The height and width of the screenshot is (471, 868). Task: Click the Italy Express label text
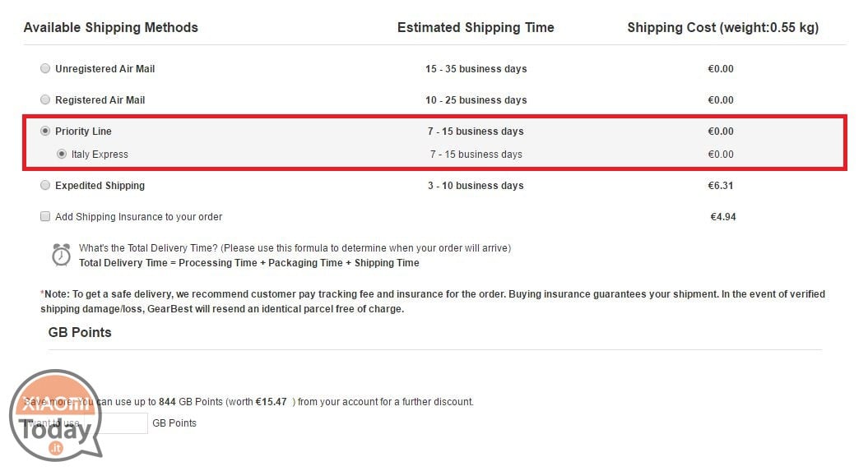[100, 155]
